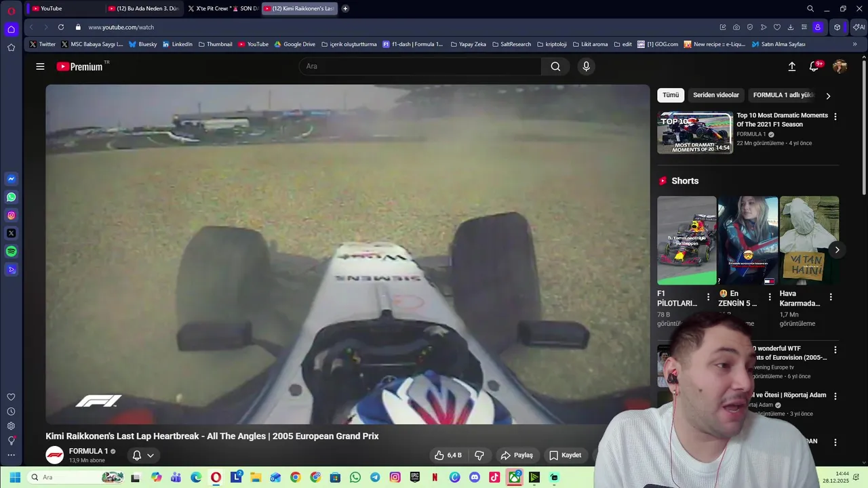
Task: Open the Bluesky bookmark
Action: tap(142, 44)
